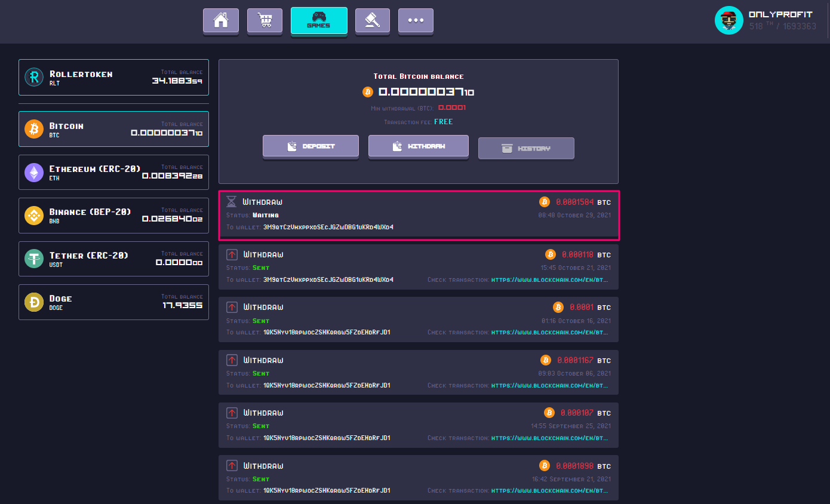Viewport: 830px width, 504px height.
Task: Click the Rollertoken balance 34.1883
Action: point(177,80)
